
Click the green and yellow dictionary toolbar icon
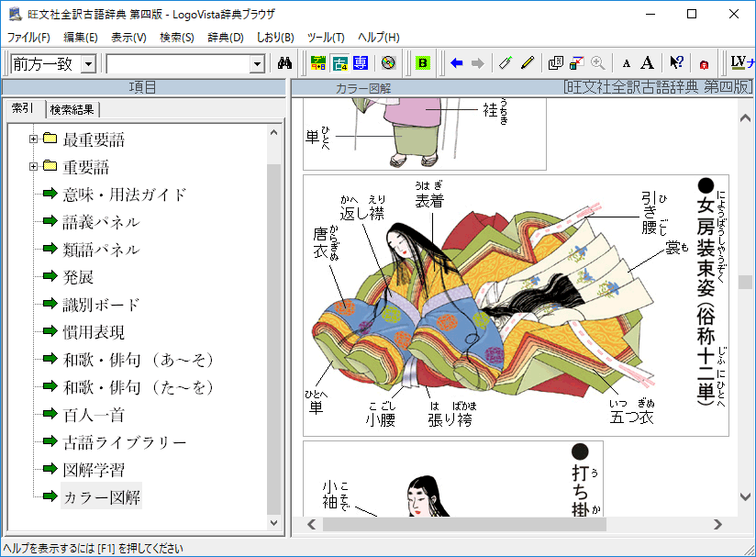click(318, 63)
